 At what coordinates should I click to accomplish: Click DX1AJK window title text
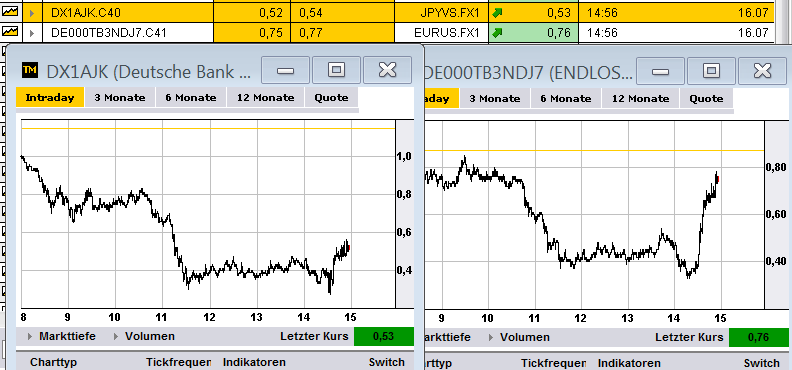[x=149, y=71]
